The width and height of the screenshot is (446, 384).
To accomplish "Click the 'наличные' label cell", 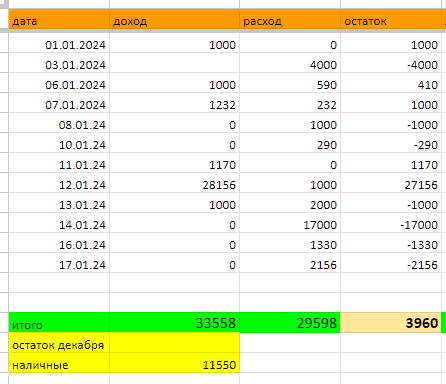I will coord(59,363).
